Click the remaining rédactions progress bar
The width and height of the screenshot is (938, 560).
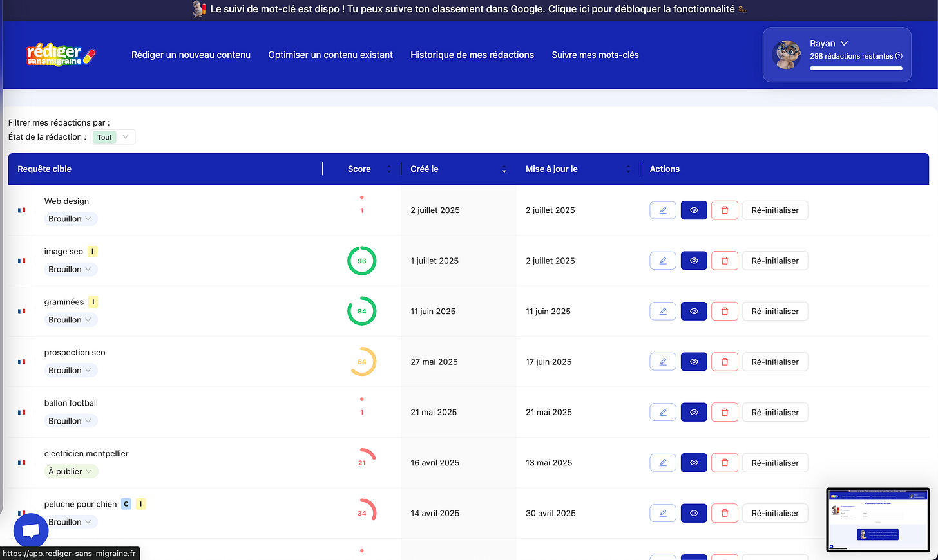[856, 68]
